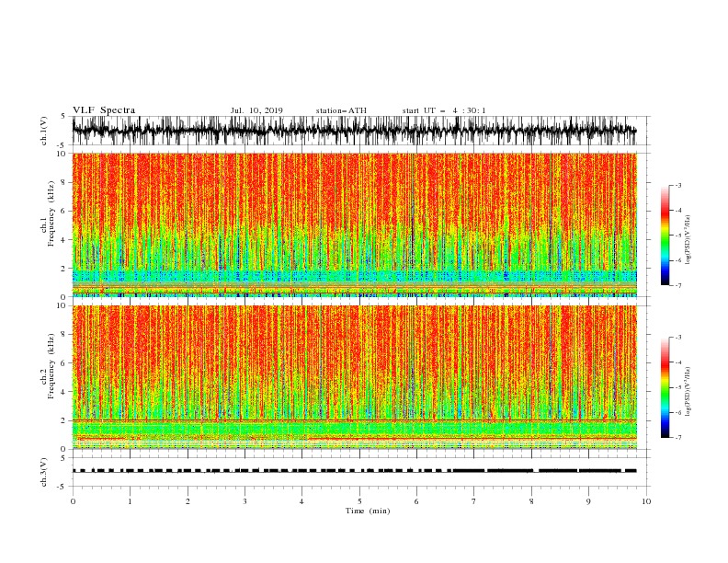Viewport: 728px width, 563px height.
Task: Click the ch.1 spectrogram plot
Action: pyautogui.click(x=354, y=224)
